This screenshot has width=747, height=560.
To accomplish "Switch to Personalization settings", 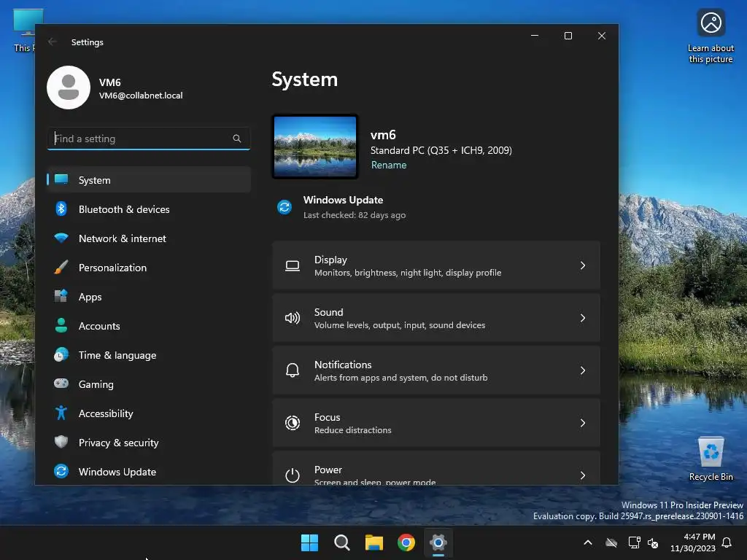I will [149, 268].
